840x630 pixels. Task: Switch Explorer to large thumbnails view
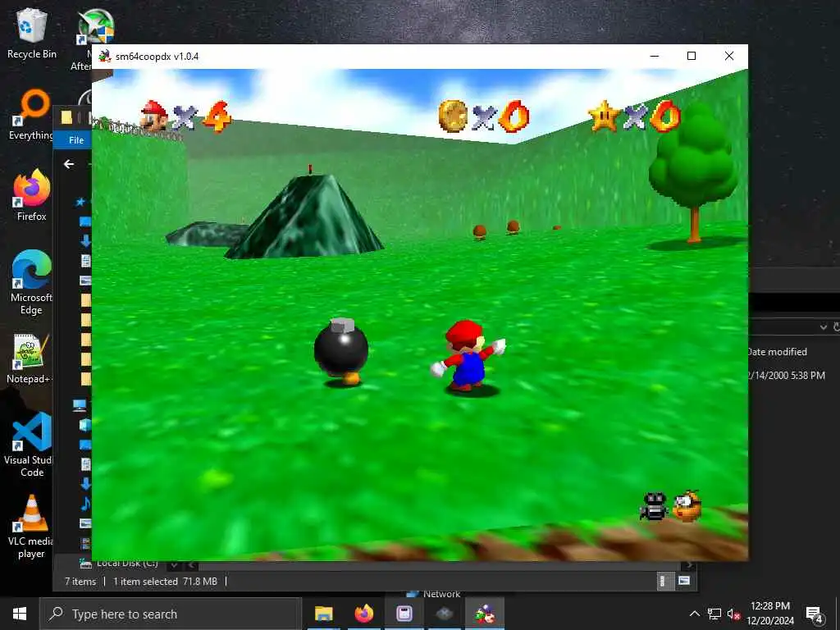tap(684, 581)
